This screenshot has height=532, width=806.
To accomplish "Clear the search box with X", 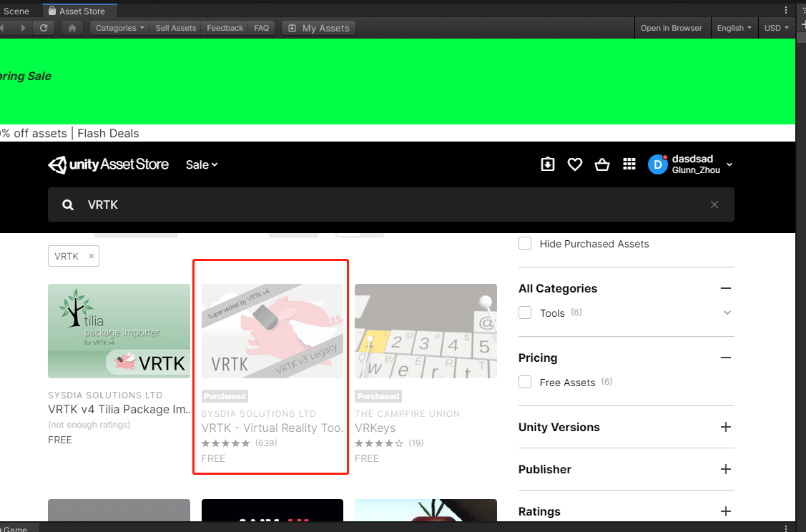I will pos(714,205).
